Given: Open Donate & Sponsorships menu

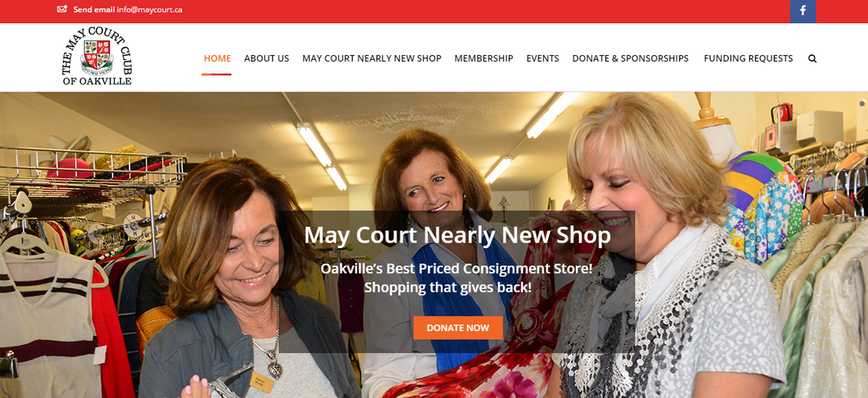Looking at the screenshot, I should [x=630, y=58].
